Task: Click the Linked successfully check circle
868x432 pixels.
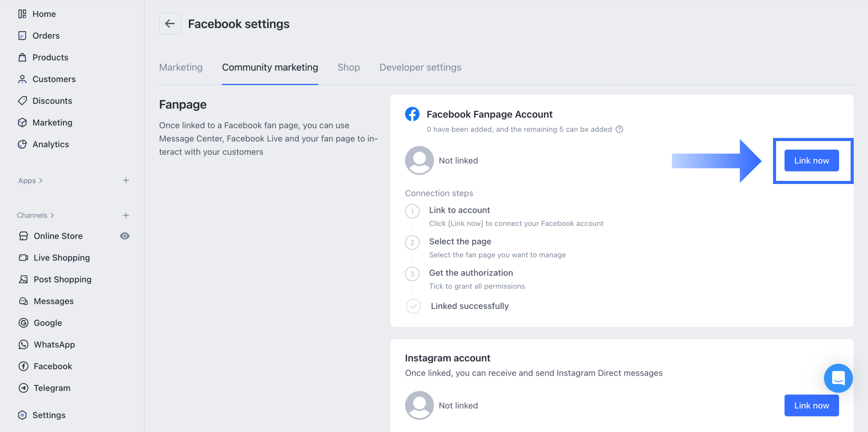Action: pyautogui.click(x=413, y=306)
